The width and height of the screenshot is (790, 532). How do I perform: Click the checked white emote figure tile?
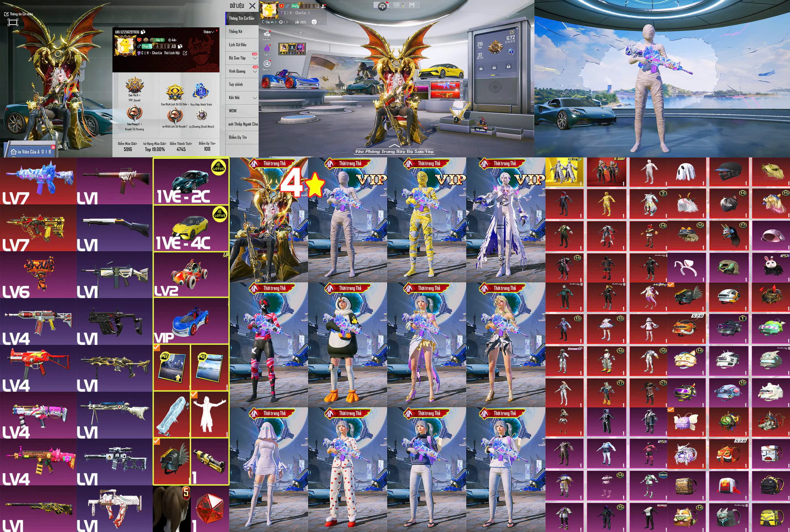click(x=209, y=414)
